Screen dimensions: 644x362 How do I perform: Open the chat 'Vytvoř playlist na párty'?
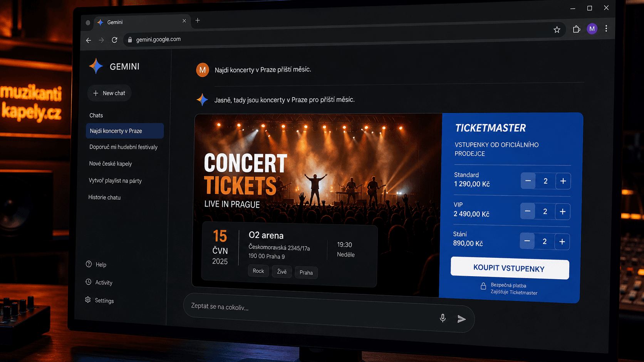pyautogui.click(x=115, y=180)
